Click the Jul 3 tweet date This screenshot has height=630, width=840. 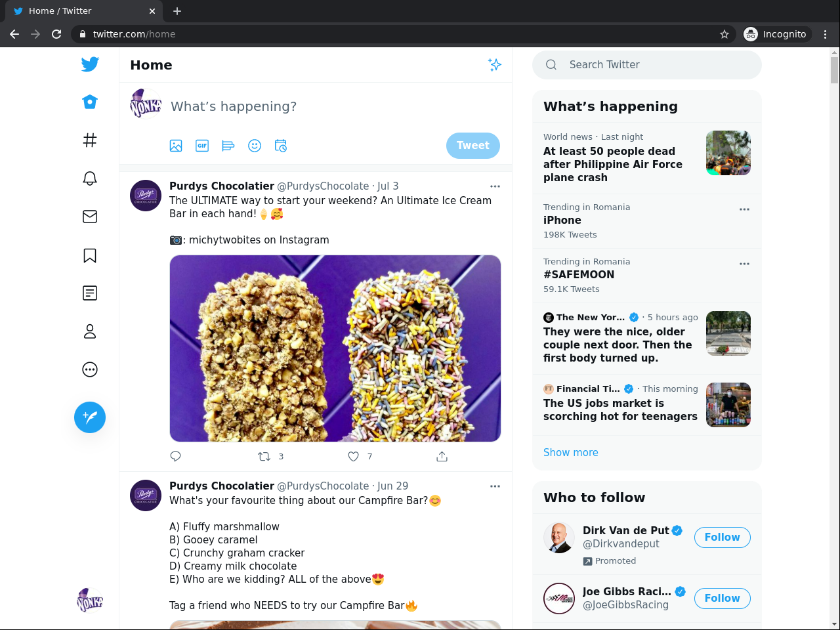tap(388, 186)
